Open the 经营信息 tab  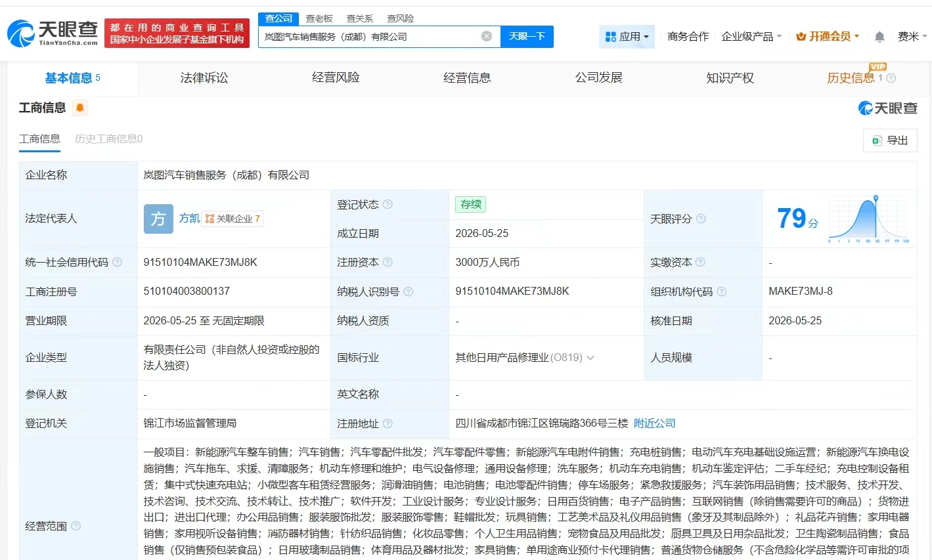tap(467, 78)
